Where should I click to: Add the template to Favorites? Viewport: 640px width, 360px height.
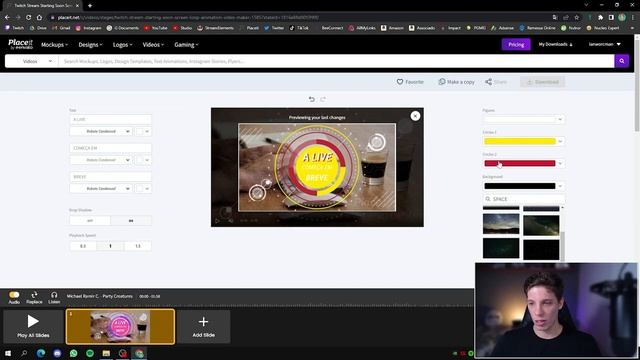click(410, 82)
